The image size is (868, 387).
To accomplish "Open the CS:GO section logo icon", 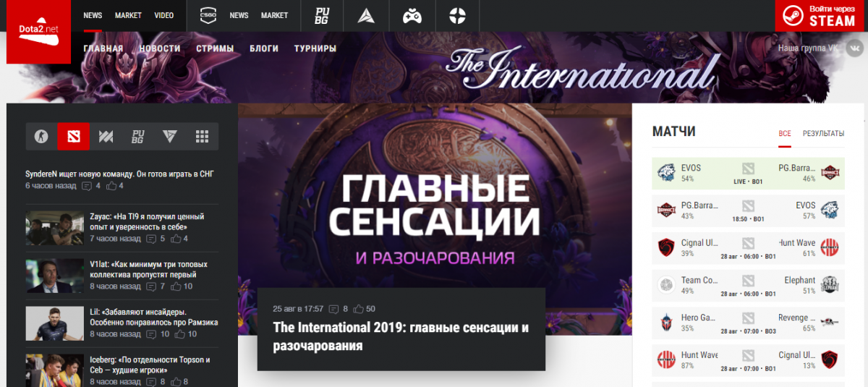I will tap(208, 15).
